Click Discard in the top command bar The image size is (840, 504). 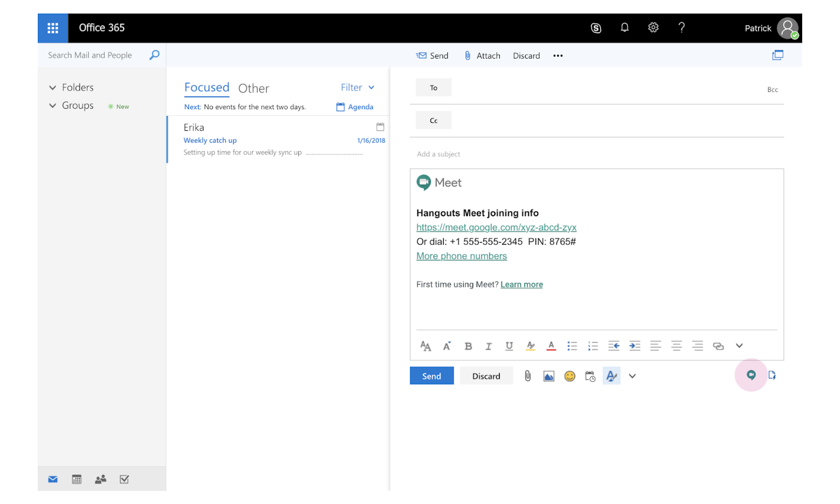pos(527,56)
